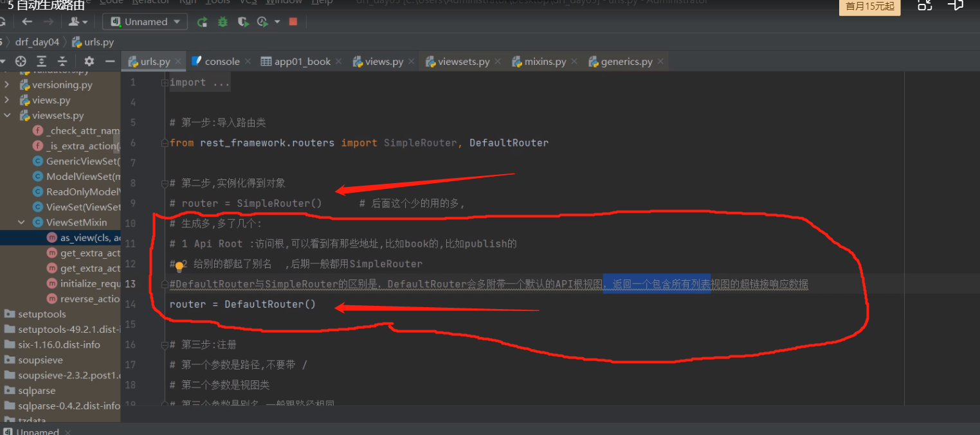
Task: Expand the folded import block on line 1
Action: coord(165,82)
